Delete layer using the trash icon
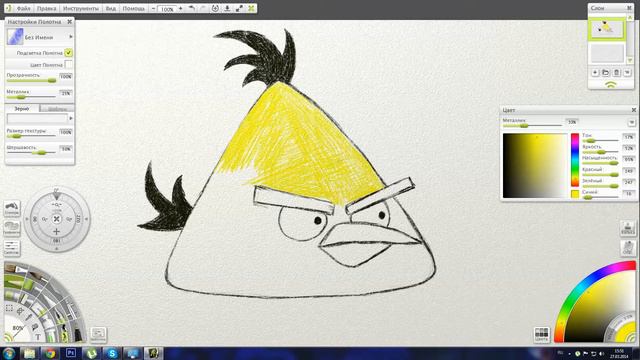This screenshot has width=640, height=360. tap(616, 73)
